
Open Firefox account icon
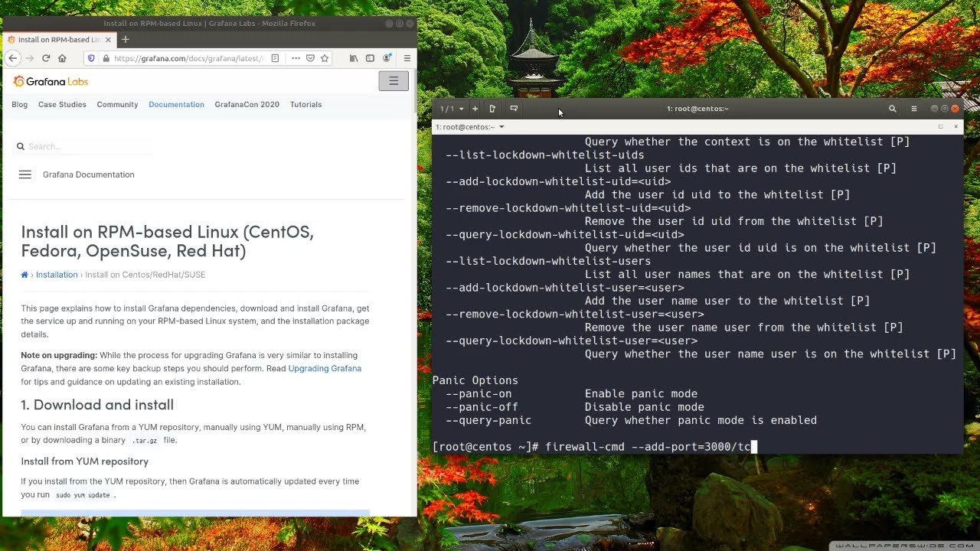click(387, 58)
